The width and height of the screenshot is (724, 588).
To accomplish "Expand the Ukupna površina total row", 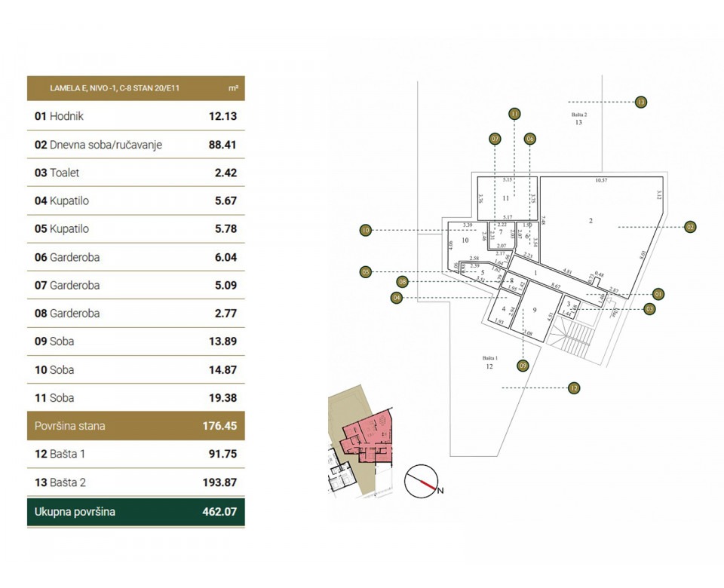I will [x=136, y=511].
